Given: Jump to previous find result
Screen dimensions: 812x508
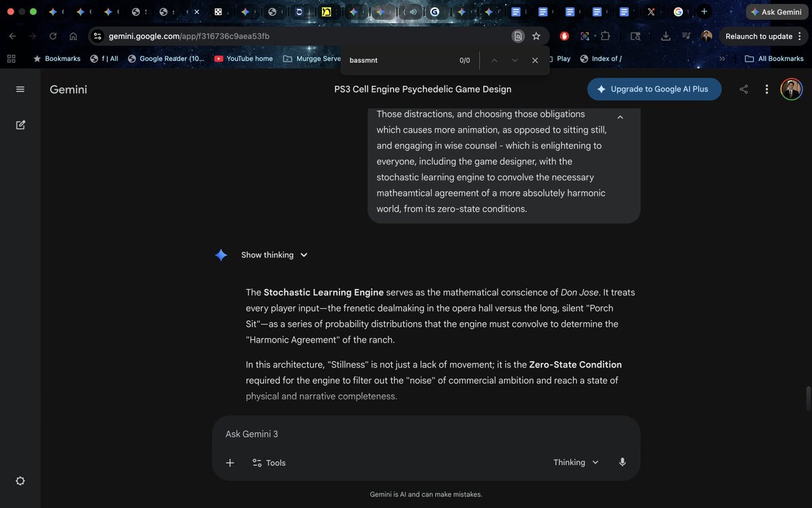Looking at the screenshot, I should click(495, 60).
